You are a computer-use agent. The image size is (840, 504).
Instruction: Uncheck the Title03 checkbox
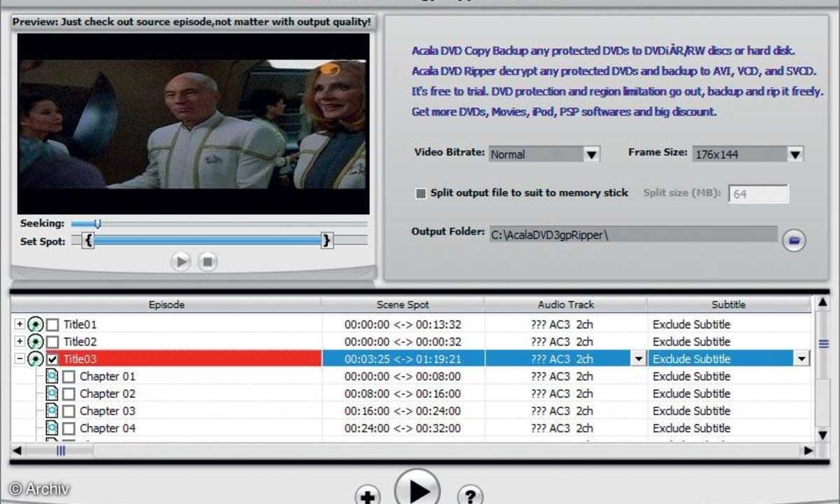[53, 359]
